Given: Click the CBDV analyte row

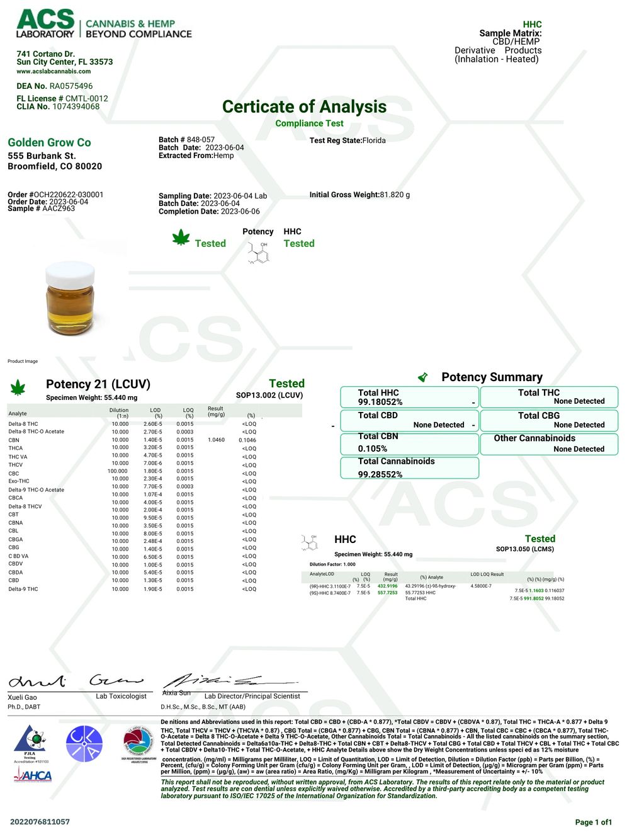Looking at the screenshot, I should [x=132, y=564].
